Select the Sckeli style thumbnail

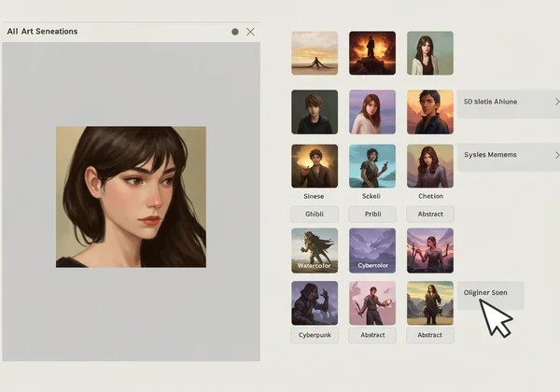pyautogui.click(x=372, y=166)
